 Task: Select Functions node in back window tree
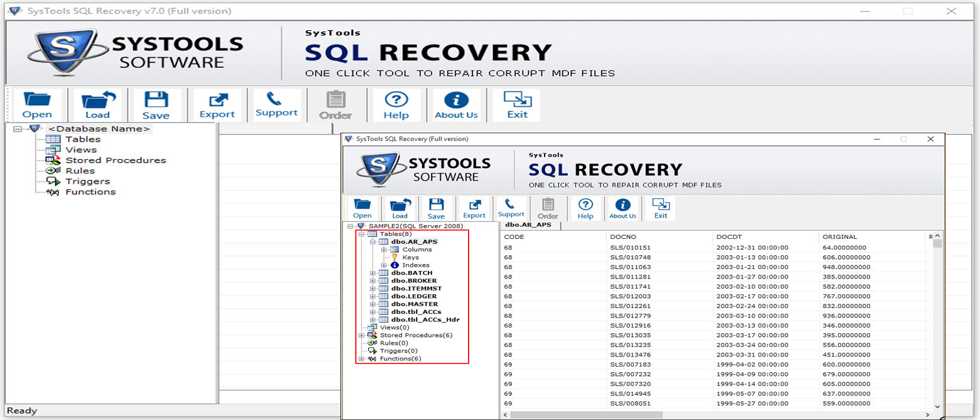90,192
